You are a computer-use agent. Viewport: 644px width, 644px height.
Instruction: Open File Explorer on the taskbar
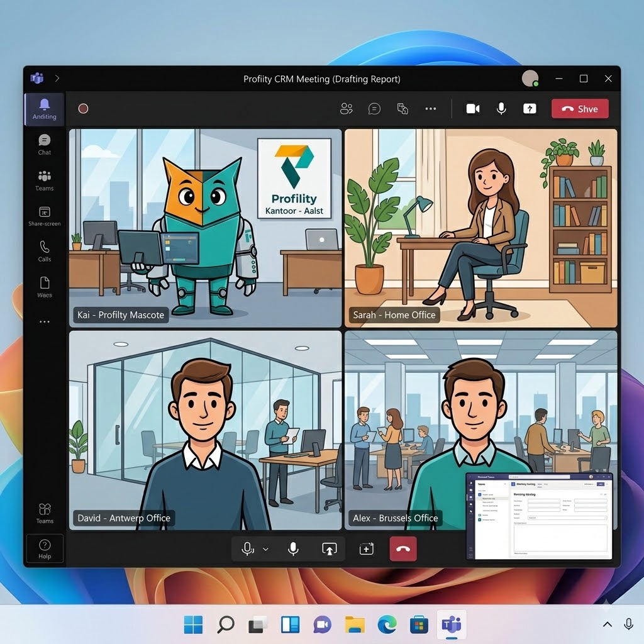tap(355, 625)
